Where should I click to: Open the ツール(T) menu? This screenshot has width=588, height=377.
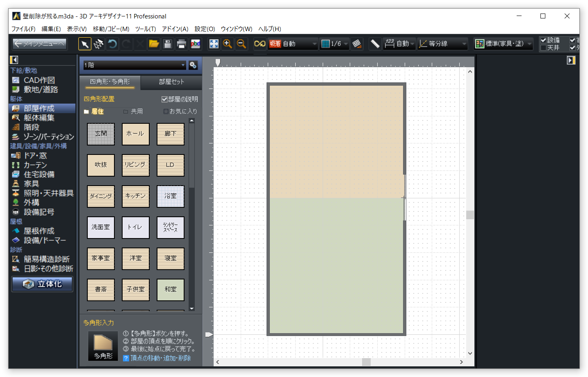point(146,29)
